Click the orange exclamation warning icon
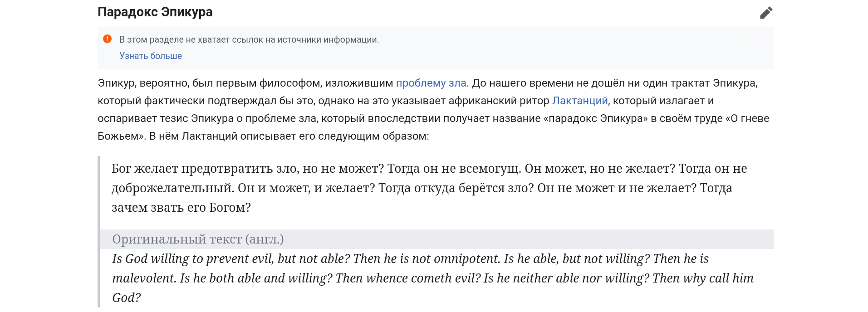 (x=107, y=39)
